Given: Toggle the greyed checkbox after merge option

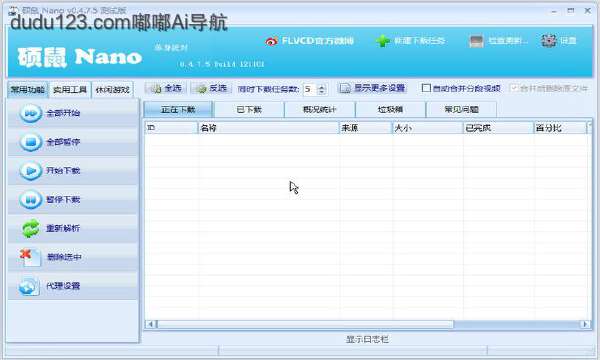Looking at the screenshot, I should click(x=515, y=88).
